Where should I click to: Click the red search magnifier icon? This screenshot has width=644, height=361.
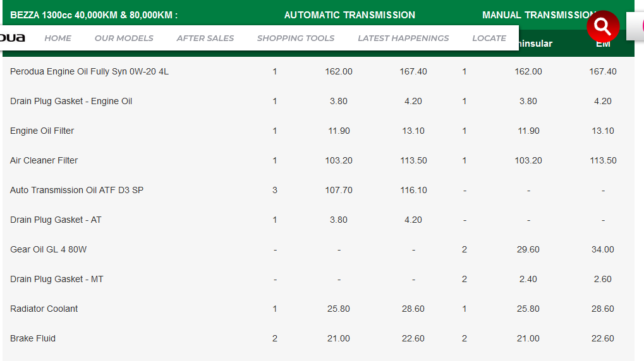click(x=603, y=27)
